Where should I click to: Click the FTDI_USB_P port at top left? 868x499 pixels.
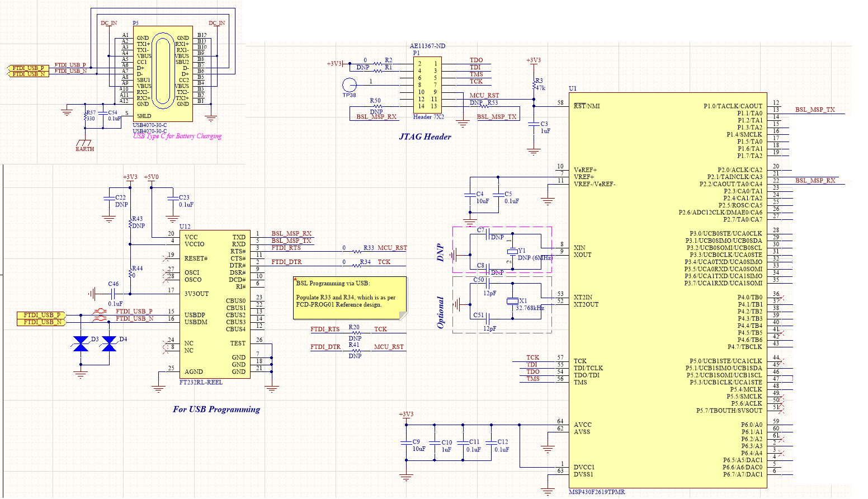[28, 68]
